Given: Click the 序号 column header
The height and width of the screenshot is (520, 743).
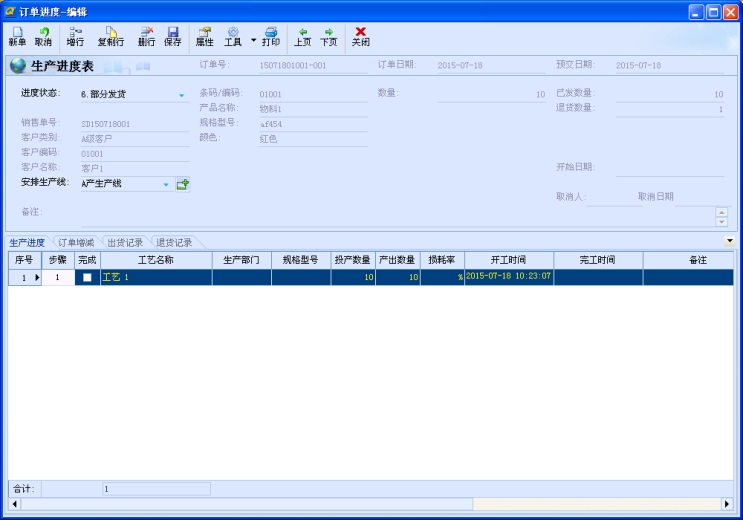Looking at the screenshot, I should click(x=24, y=260).
